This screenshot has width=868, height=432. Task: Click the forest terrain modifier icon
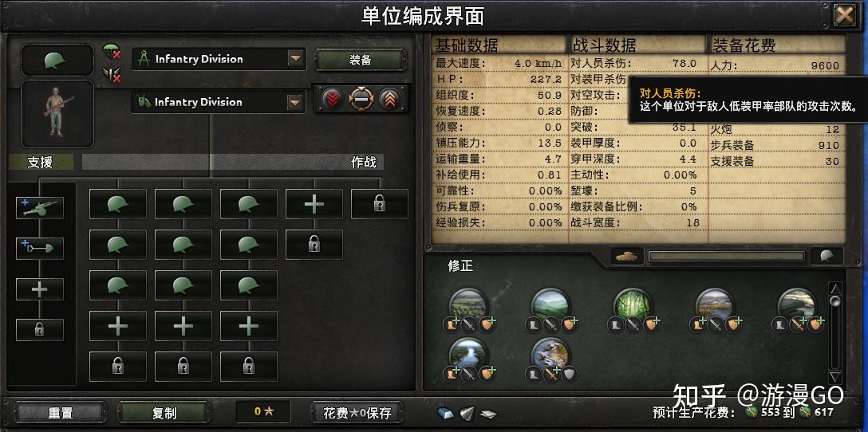click(633, 305)
